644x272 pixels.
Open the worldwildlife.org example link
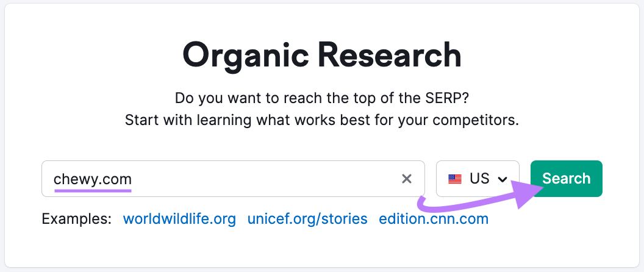pos(179,219)
